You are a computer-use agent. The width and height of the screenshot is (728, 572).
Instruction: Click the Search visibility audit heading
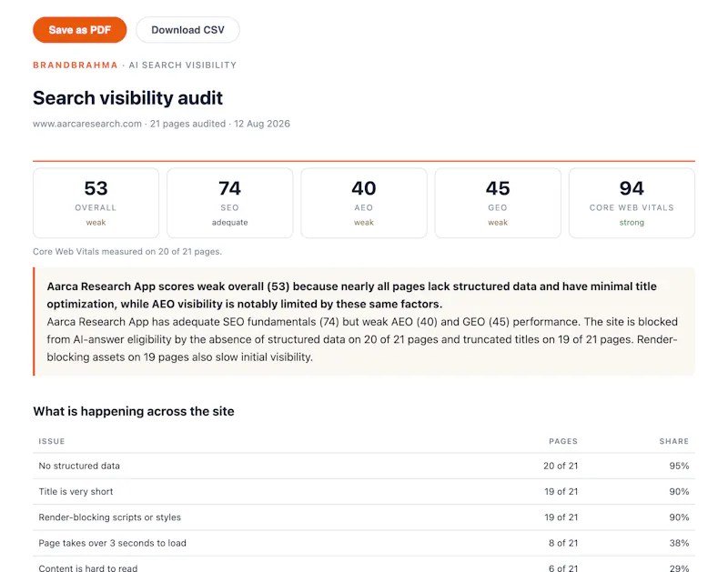point(127,98)
